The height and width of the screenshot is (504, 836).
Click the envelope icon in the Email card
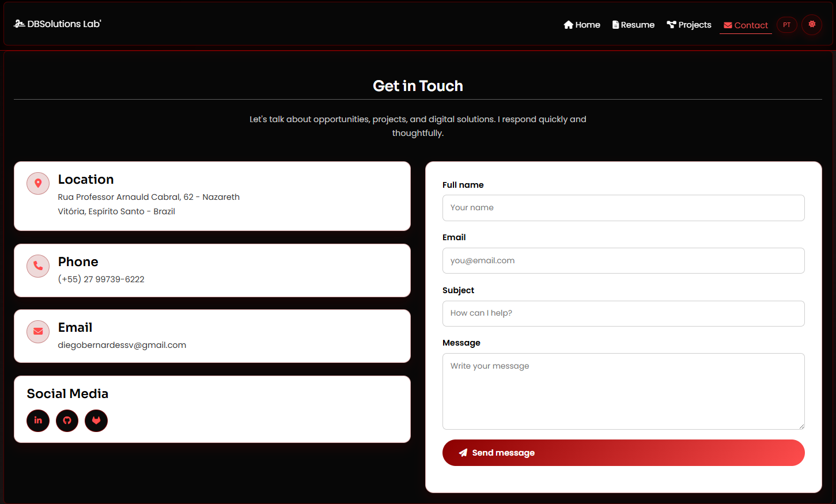pyautogui.click(x=37, y=332)
